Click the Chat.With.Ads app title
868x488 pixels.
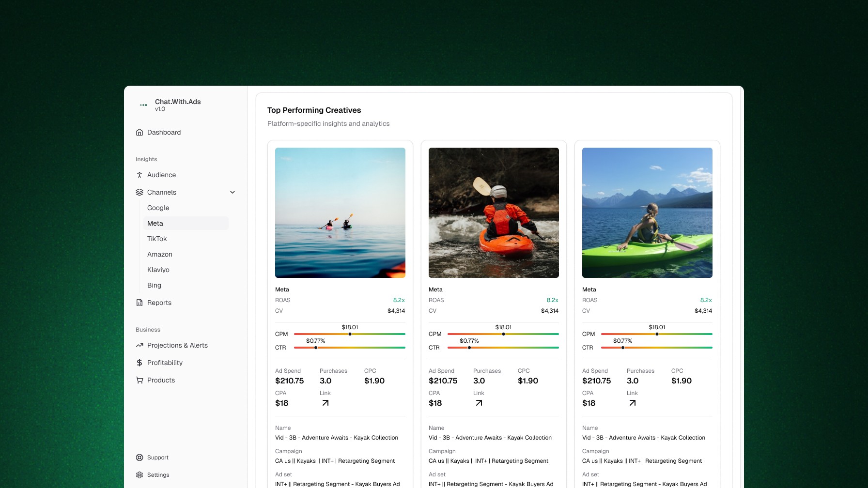tap(178, 102)
